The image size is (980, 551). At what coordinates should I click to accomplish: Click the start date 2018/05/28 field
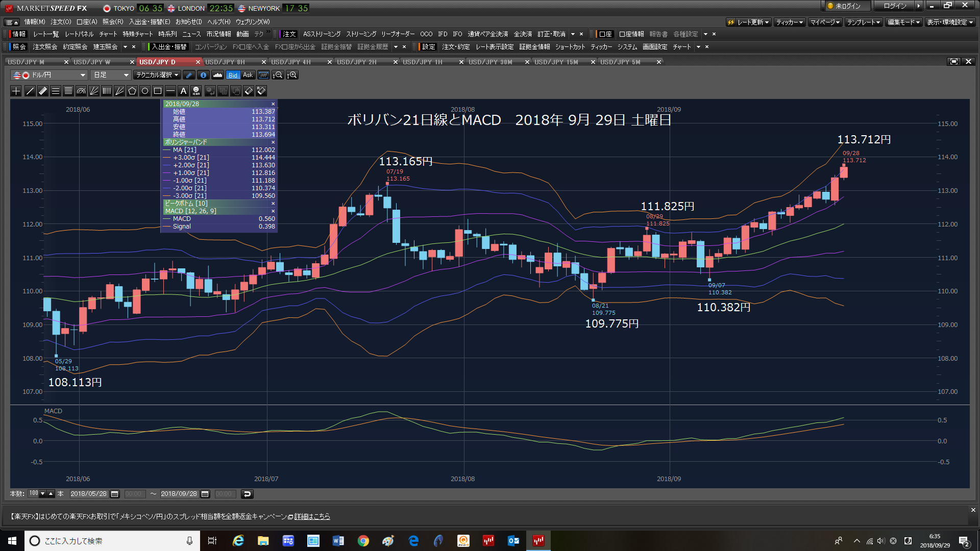[88, 494]
